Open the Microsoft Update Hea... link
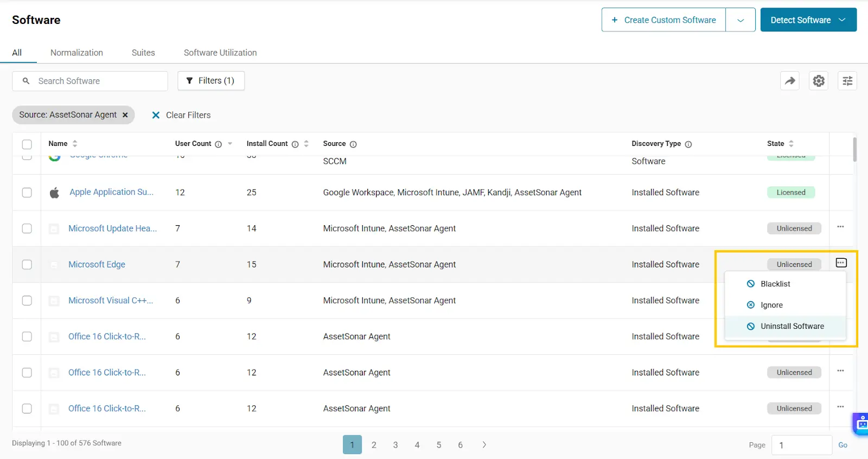868x459 pixels. 112,228
